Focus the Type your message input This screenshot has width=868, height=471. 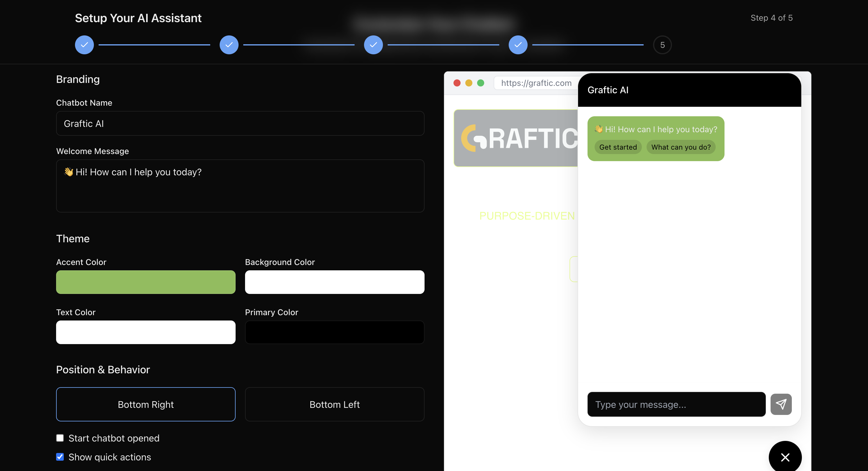(x=676, y=404)
